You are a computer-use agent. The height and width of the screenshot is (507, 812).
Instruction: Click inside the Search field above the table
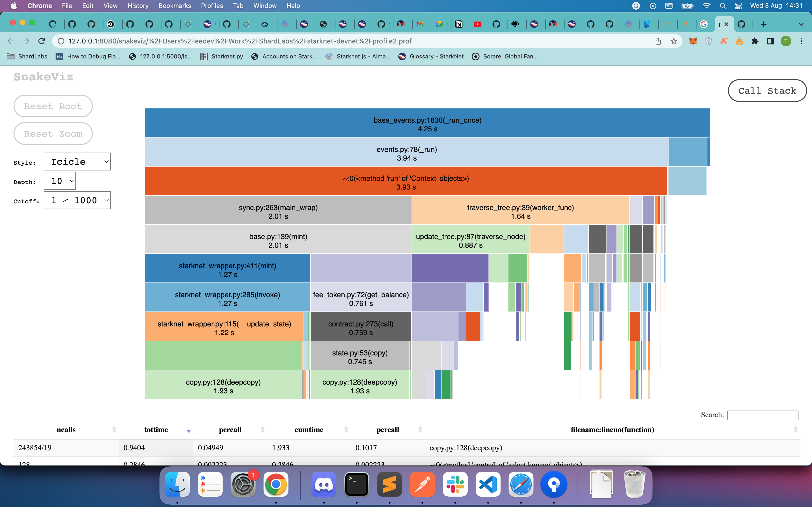click(x=763, y=415)
